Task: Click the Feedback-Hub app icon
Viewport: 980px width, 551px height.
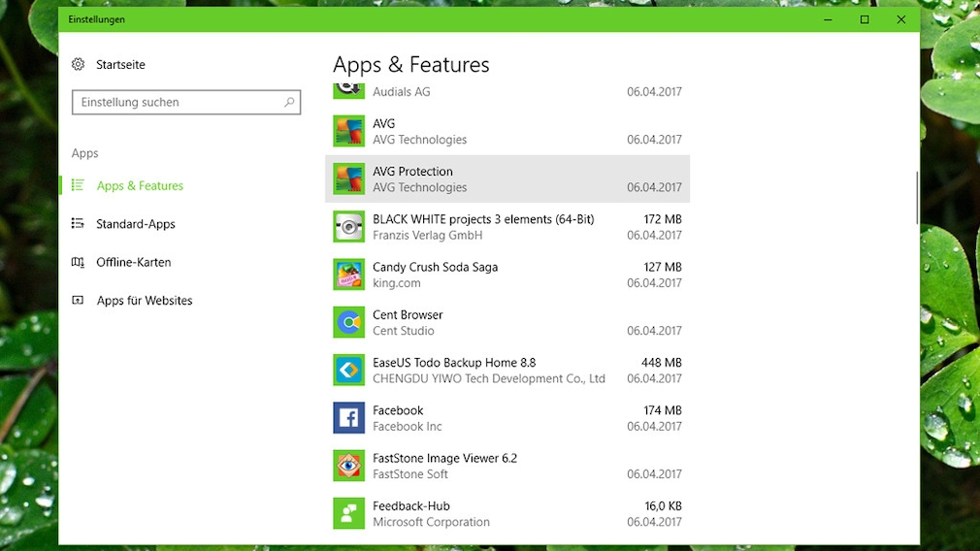Action: (x=348, y=513)
